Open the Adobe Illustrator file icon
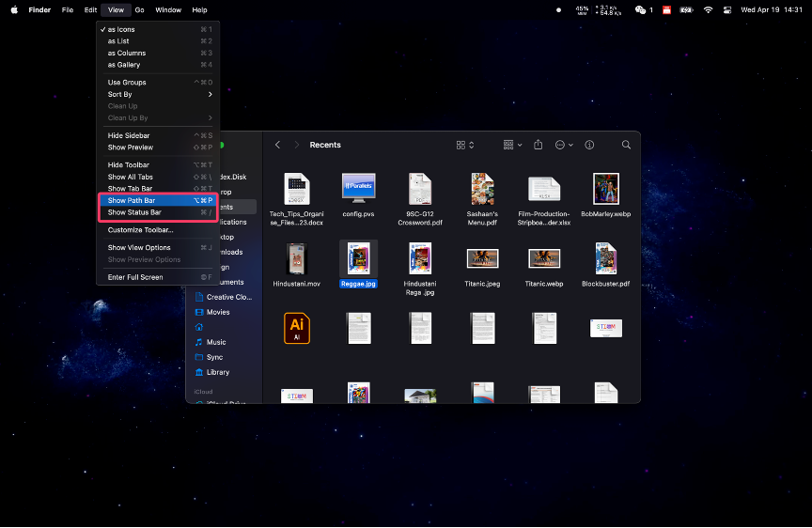 (x=297, y=327)
